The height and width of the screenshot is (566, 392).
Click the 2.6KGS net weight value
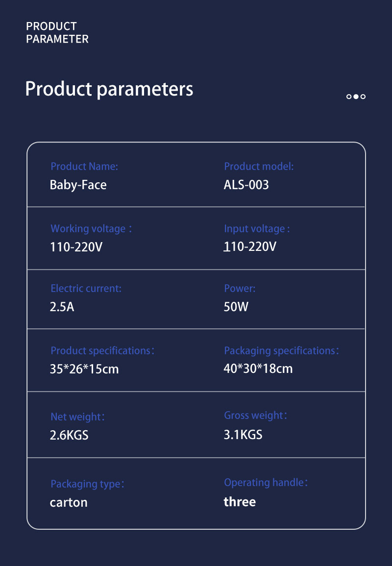69,435
